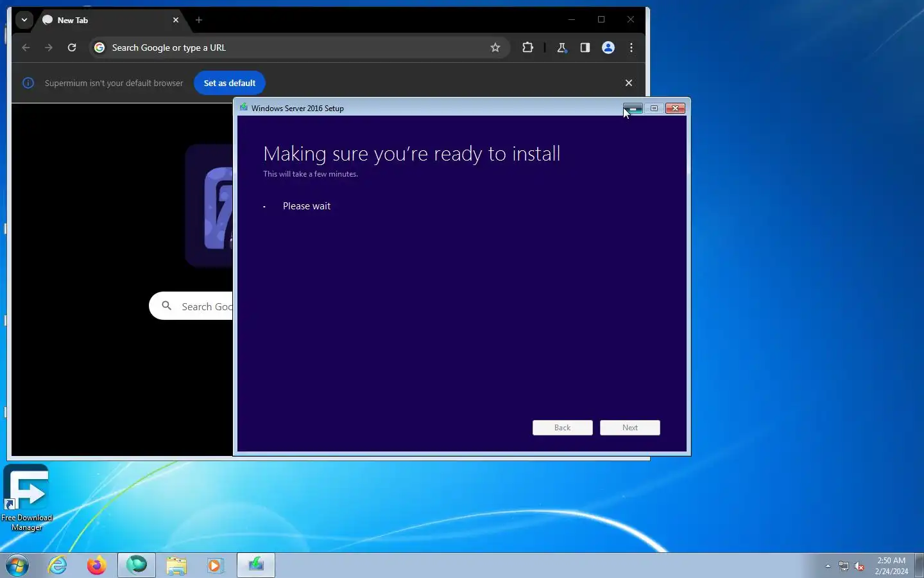Click the Google search box on page
This screenshot has height=578, width=924.
(191, 306)
